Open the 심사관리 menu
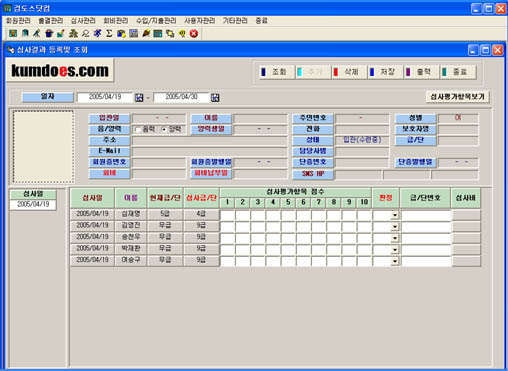This screenshot has width=508, height=371. pyautogui.click(x=83, y=21)
